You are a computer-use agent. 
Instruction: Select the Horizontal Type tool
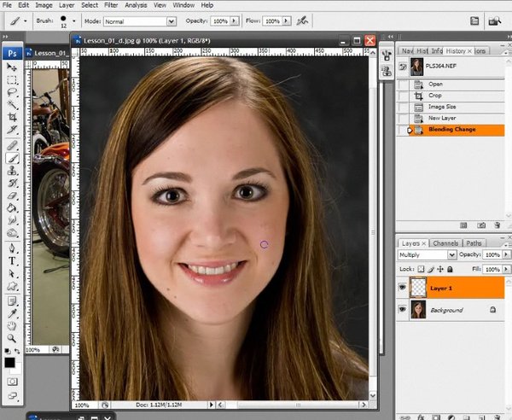pyautogui.click(x=13, y=261)
